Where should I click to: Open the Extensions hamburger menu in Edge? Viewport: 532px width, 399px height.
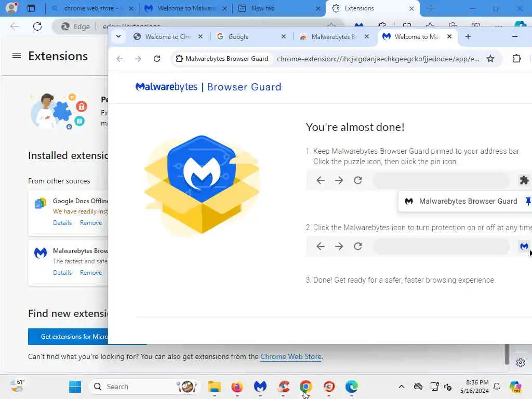[16, 55]
